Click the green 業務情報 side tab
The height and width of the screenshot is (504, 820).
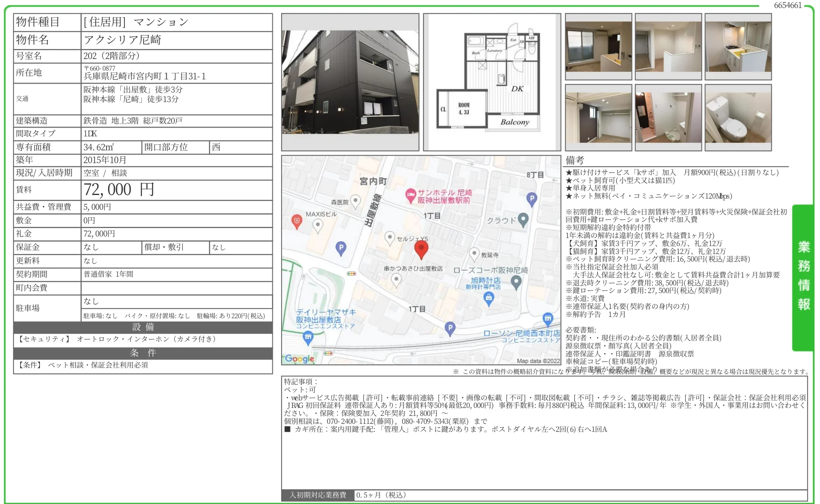pos(803,277)
